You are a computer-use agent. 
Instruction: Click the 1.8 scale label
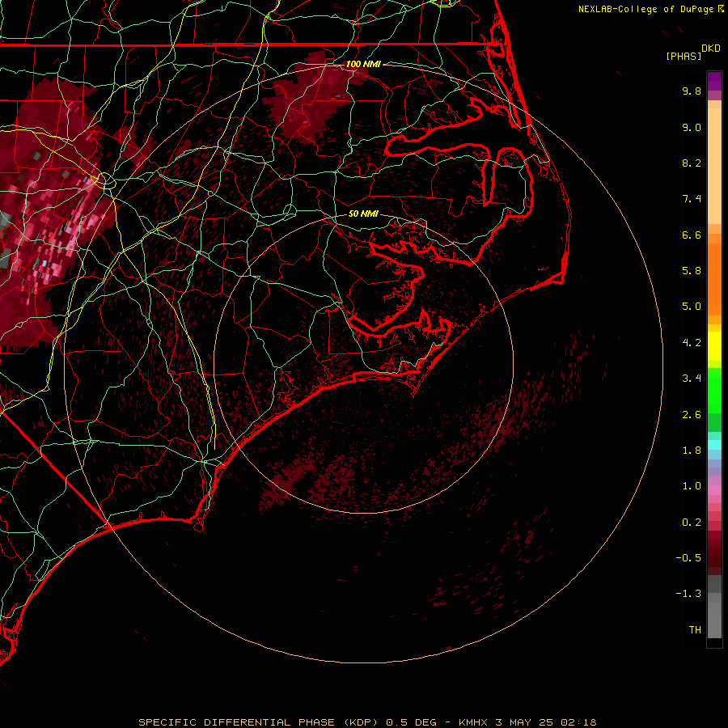692,451
